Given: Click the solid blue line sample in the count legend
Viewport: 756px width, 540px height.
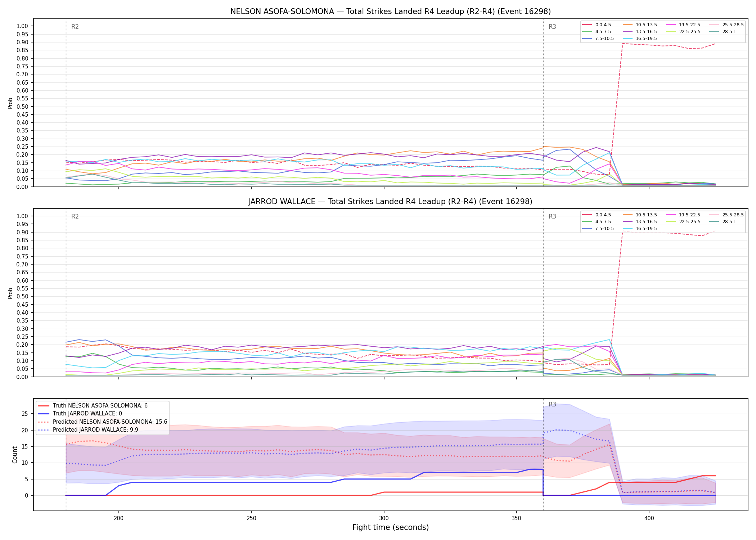Looking at the screenshot, I should [x=44, y=414].
